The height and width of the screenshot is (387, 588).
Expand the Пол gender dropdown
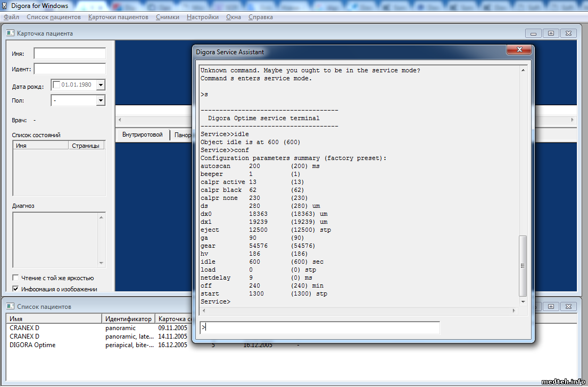(101, 100)
